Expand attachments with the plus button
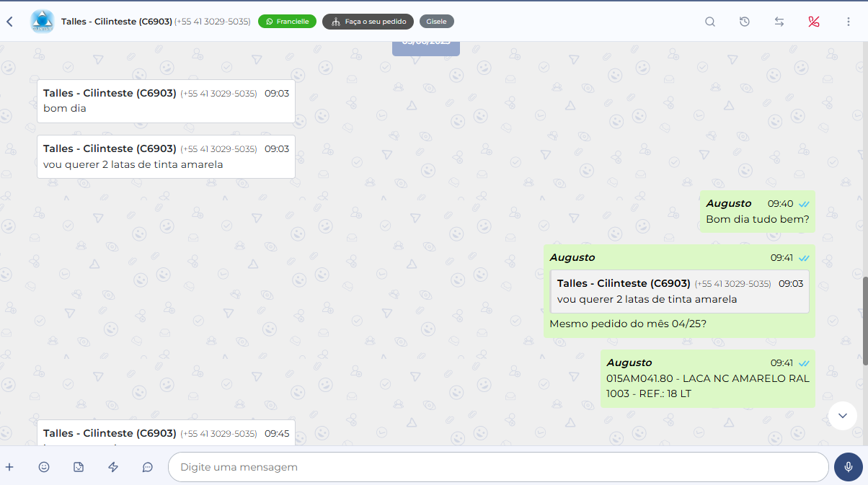 tap(9, 467)
